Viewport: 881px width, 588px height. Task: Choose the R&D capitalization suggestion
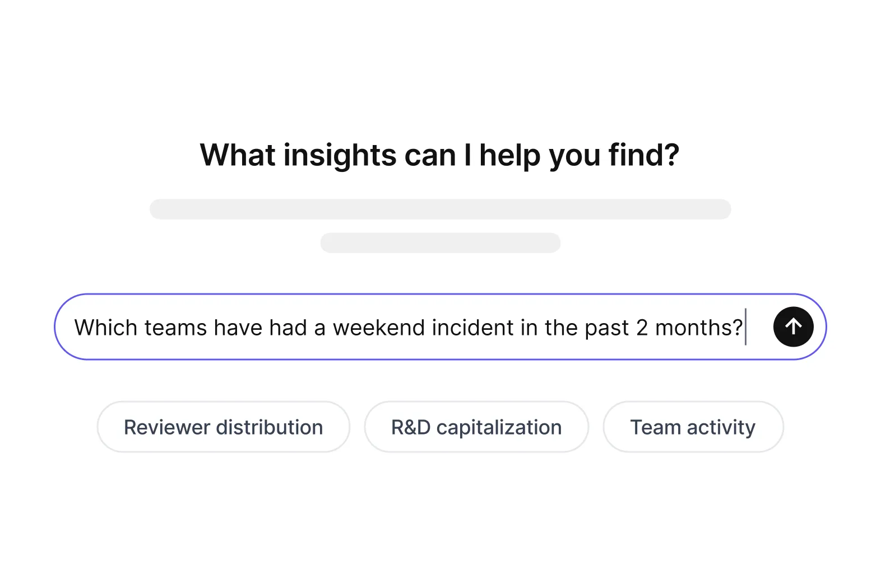click(476, 427)
